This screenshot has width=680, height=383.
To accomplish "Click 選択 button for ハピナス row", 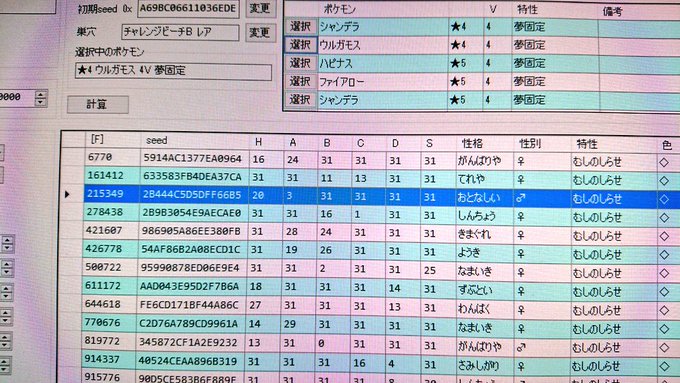I will [x=301, y=63].
